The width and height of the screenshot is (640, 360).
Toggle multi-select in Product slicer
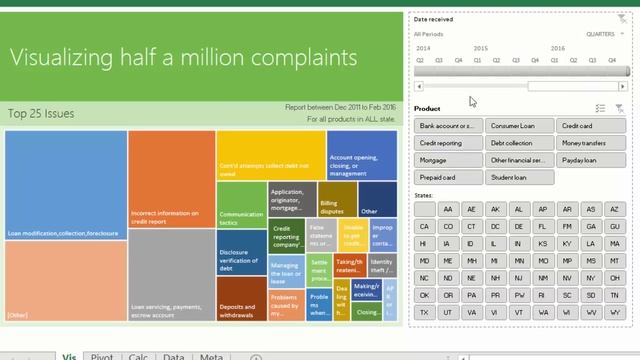tap(600, 108)
